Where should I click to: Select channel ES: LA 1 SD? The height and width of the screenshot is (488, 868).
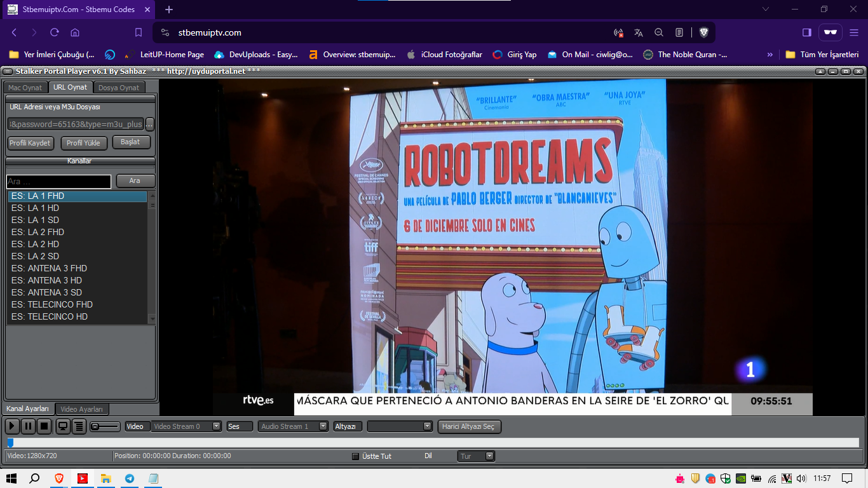(78, 220)
